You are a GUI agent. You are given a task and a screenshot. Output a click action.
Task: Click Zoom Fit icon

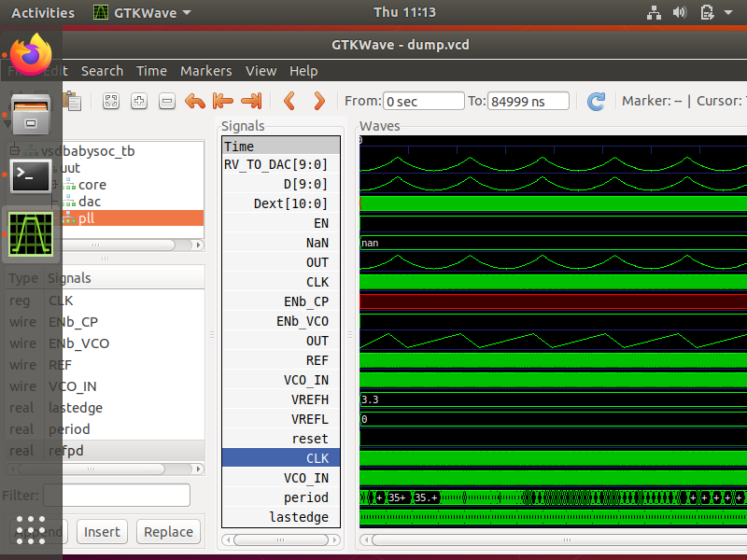(111, 101)
